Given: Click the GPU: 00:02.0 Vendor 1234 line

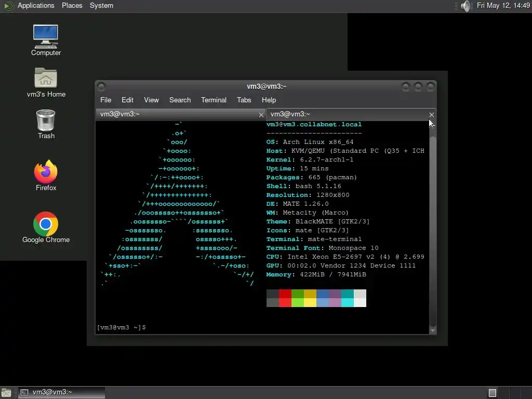Looking at the screenshot, I should 341,265.
